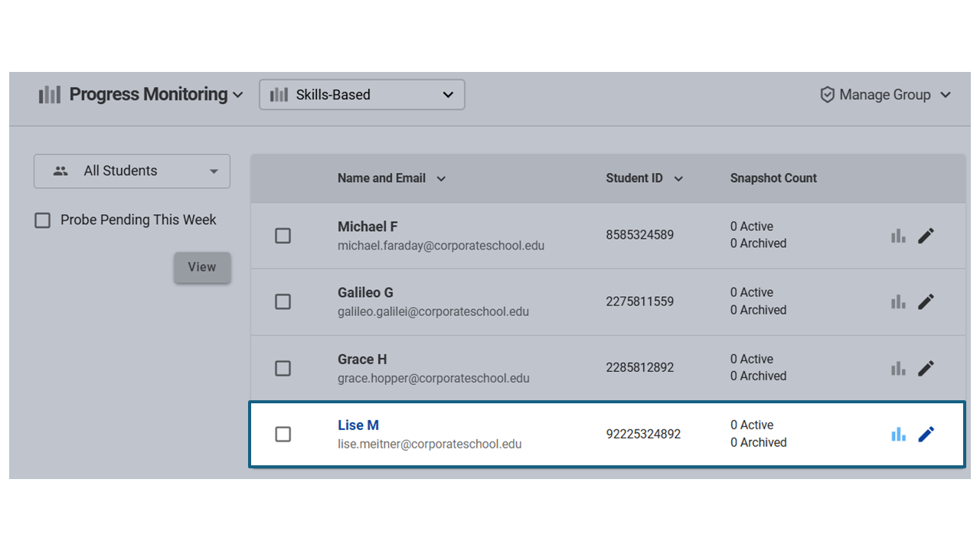Click Student ID 92225324892
Image resolution: width=980 pixels, height=551 pixels.
coord(643,434)
